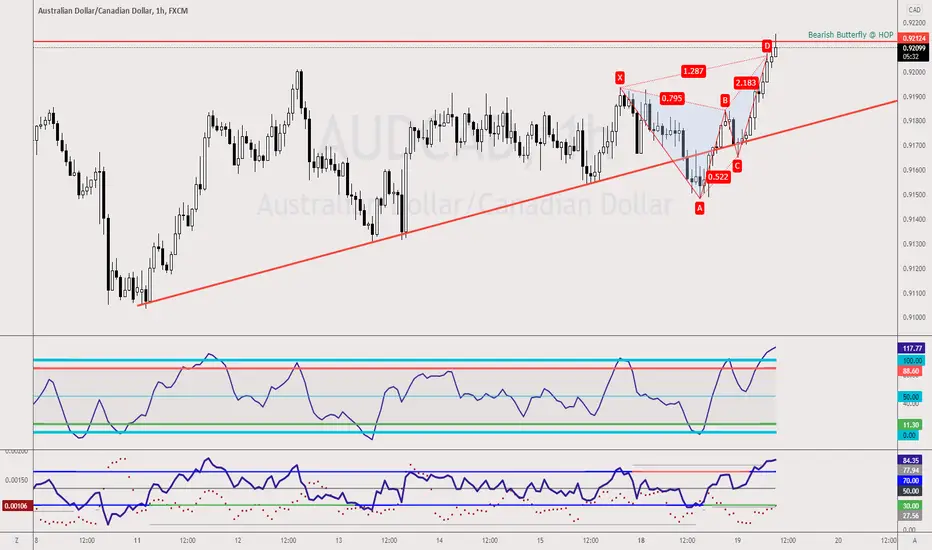Click the 0.92000 price scale label
The height and width of the screenshot is (550, 932).
click(x=914, y=72)
